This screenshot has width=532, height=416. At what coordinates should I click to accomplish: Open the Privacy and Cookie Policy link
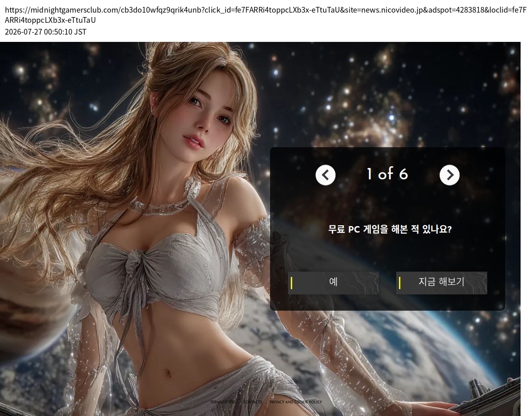[296, 402]
